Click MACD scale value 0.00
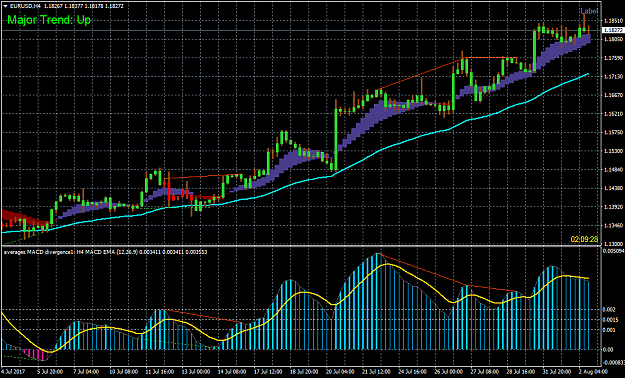 [607, 350]
